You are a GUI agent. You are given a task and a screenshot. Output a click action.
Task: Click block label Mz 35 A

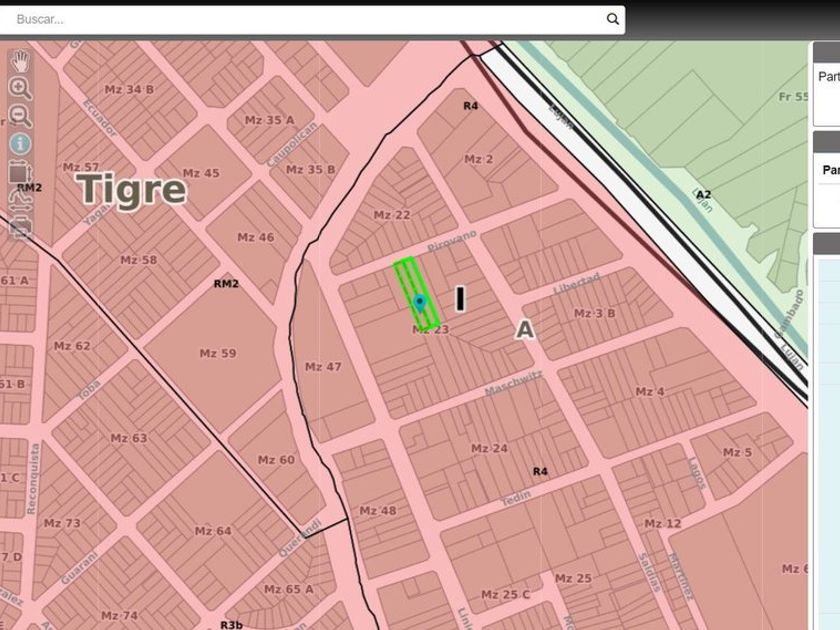tap(269, 120)
